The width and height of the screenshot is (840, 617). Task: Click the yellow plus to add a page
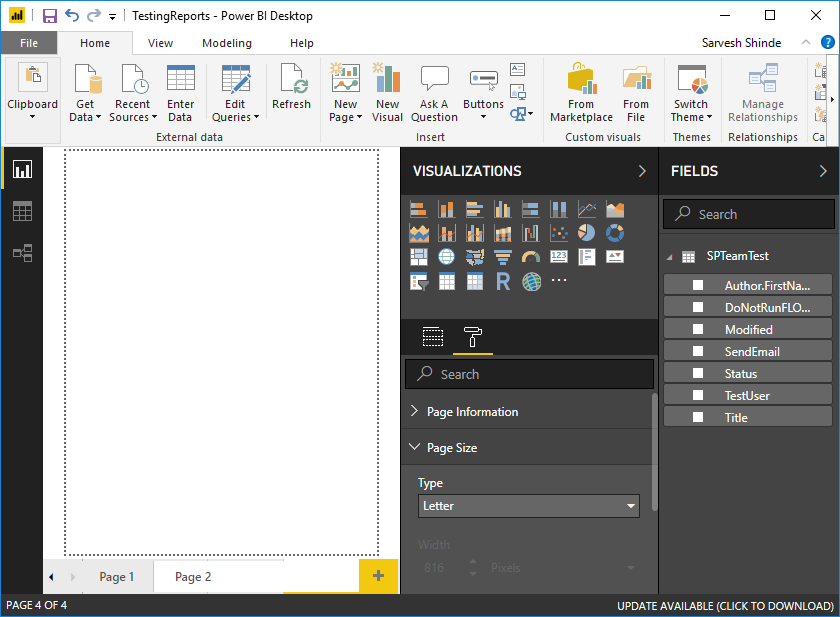click(378, 577)
